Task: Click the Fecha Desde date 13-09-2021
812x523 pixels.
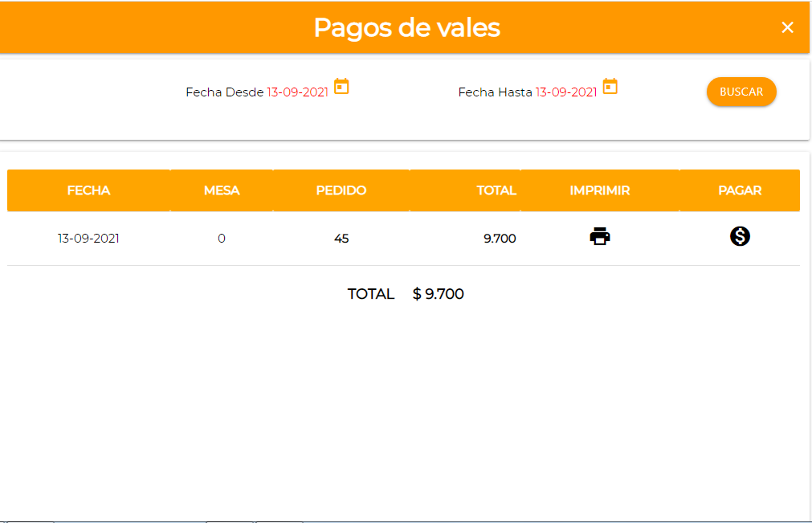Action: coord(297,92)
